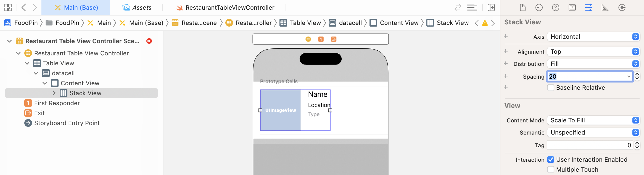644x175 pixels.
Task: Open the File inspector
Action: (522, 7)
